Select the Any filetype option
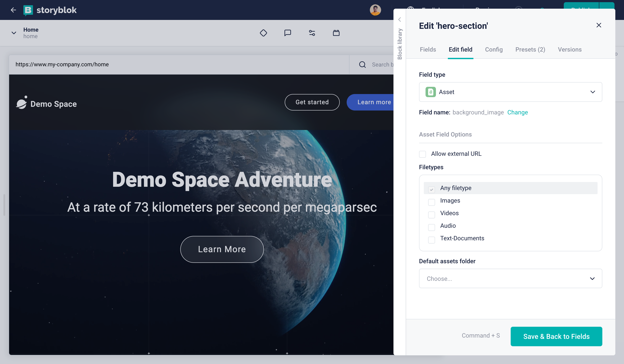 (432, 188)
